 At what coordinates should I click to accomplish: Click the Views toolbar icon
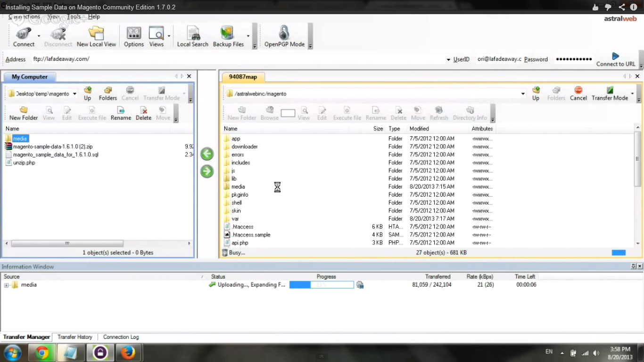[156, 33]
